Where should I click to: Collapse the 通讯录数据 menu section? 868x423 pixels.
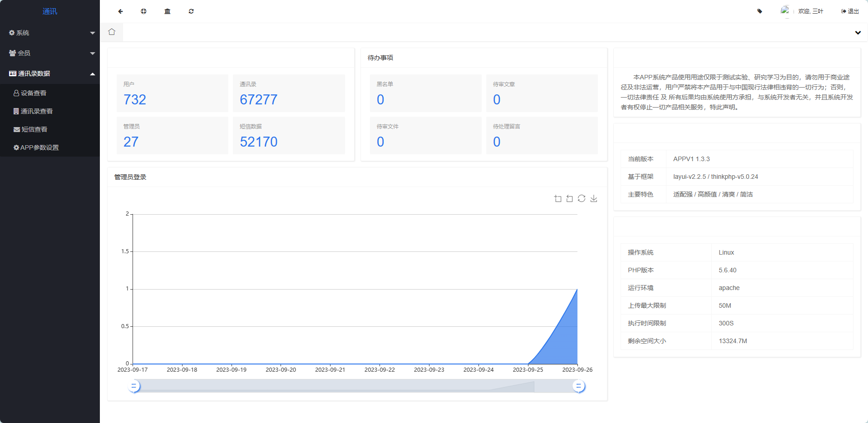[x=49, y=74]
